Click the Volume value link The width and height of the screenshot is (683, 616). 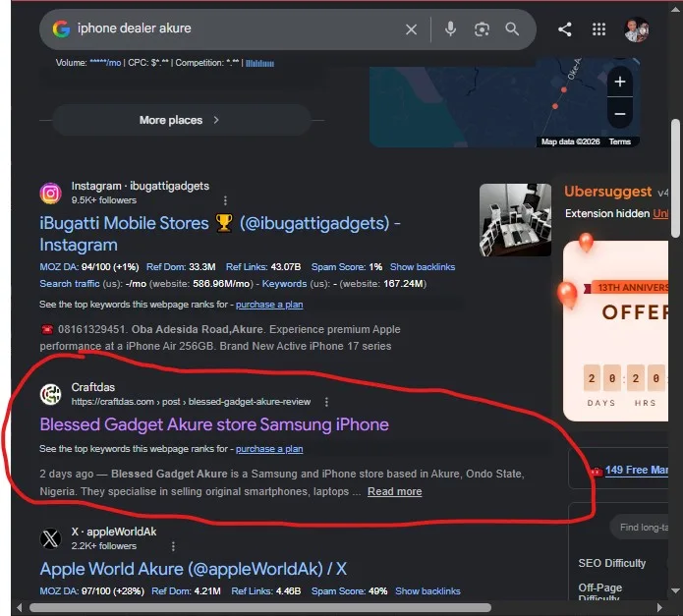[x=105, y=63]
